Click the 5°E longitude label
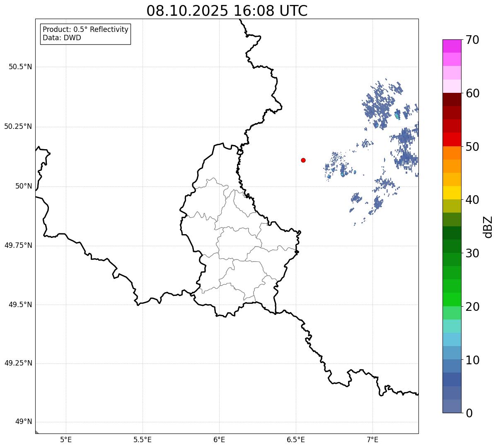Screen dimensions: 498x448 [66, 439]
